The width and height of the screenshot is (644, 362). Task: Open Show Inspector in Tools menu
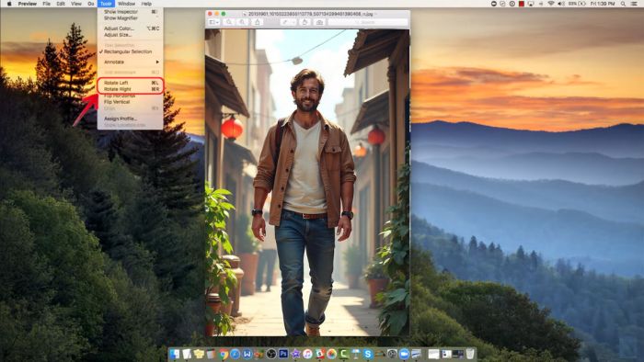point(130,12)
